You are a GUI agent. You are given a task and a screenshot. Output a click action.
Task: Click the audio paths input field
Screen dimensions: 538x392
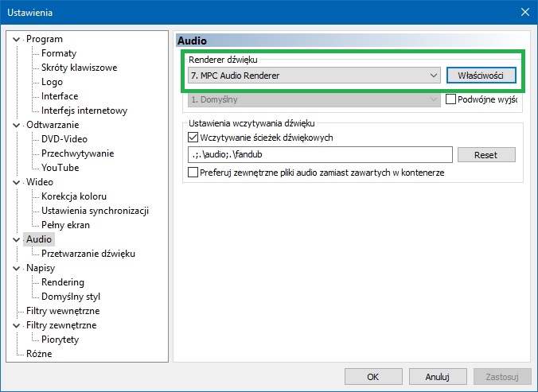[320, 154]
